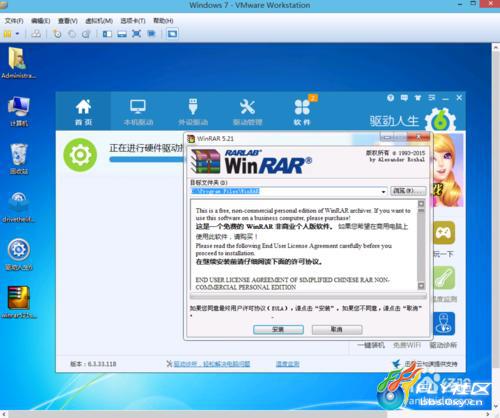Screen dimensions: 500x418
Task: Open the 目标文件夹 path dropdown arrow
Action: click(383, 192)
